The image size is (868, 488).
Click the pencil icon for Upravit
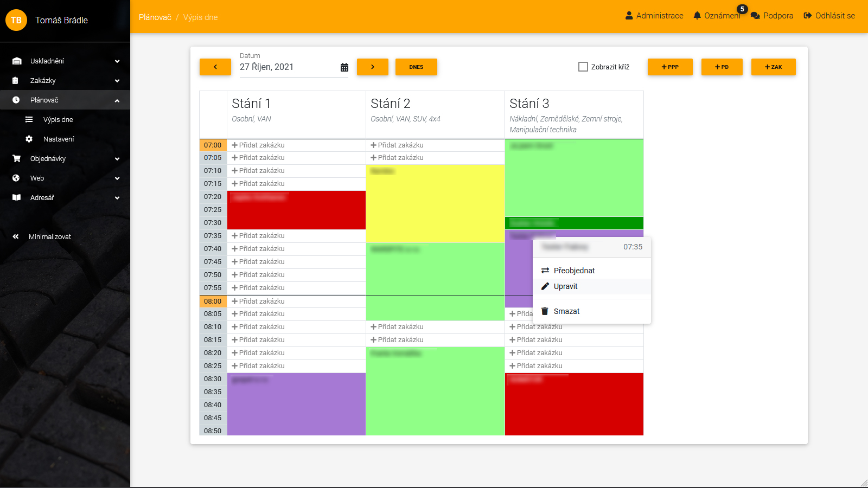coord(545,286)
